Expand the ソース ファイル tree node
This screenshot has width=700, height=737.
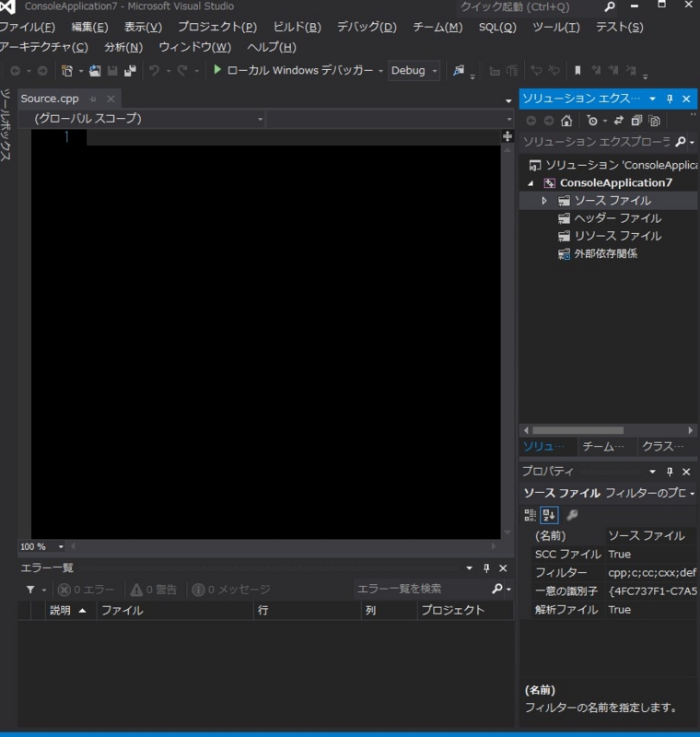pos(544,201)
